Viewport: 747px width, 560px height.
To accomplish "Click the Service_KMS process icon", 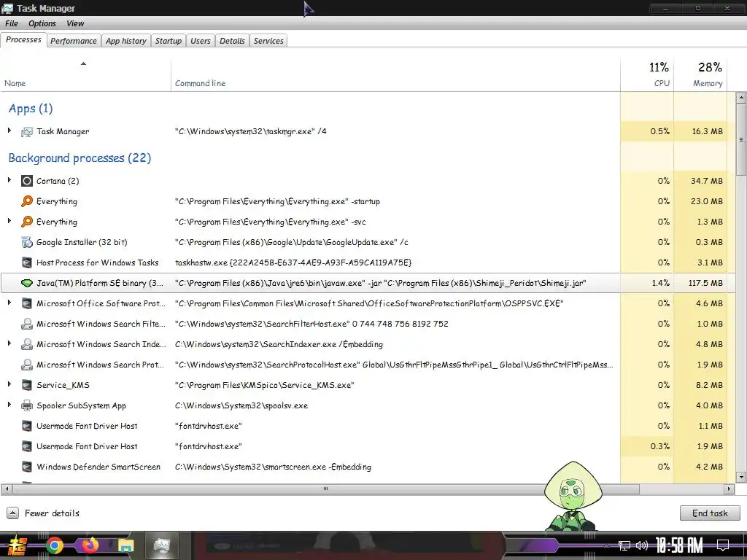I will click(27, 385).
